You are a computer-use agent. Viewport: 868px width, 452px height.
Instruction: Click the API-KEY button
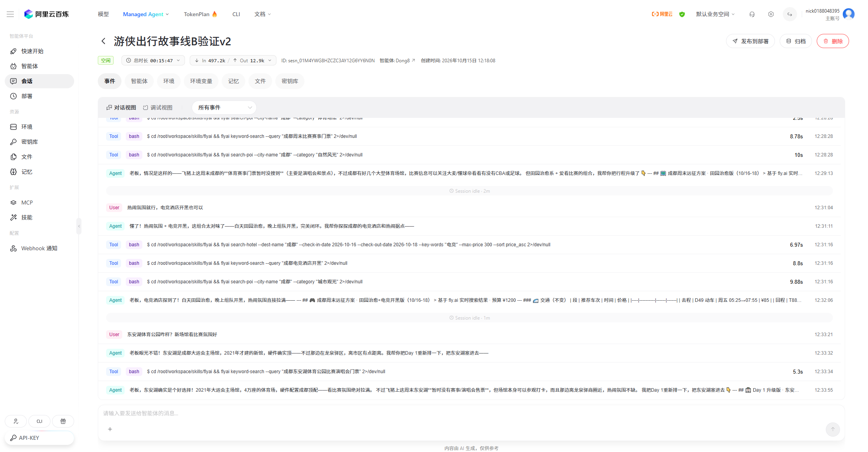[39, 438]
